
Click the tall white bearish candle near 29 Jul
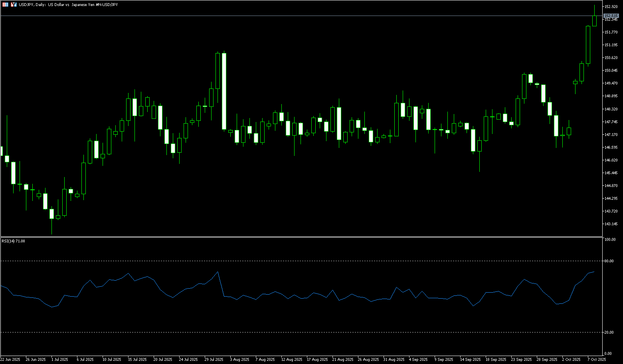point(224,91)
